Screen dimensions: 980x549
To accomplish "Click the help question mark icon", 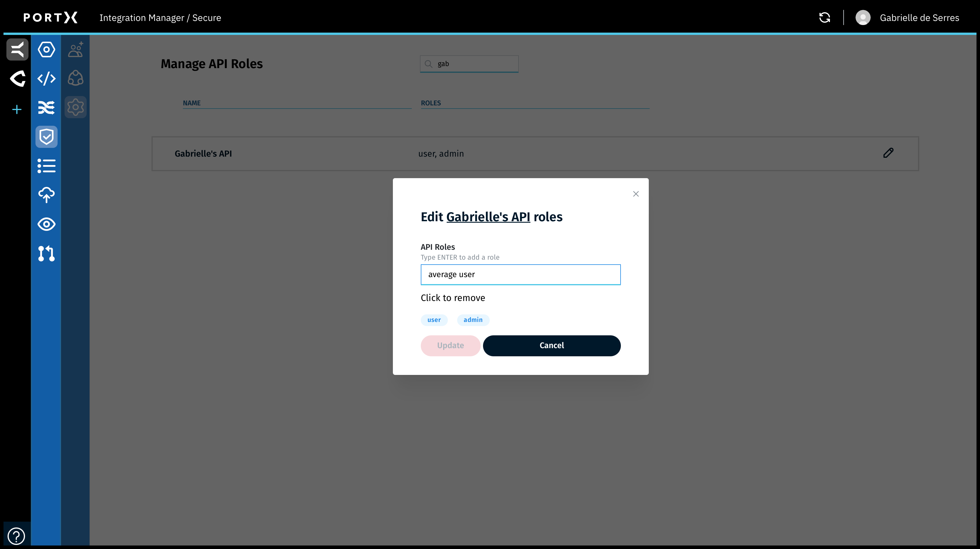I will [16, 536].
